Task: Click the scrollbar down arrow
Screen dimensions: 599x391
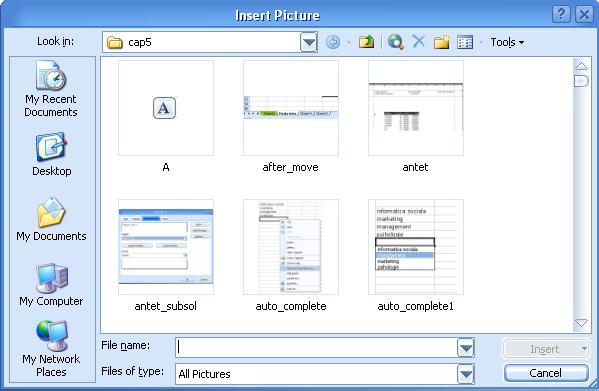Action: [581, 323]
